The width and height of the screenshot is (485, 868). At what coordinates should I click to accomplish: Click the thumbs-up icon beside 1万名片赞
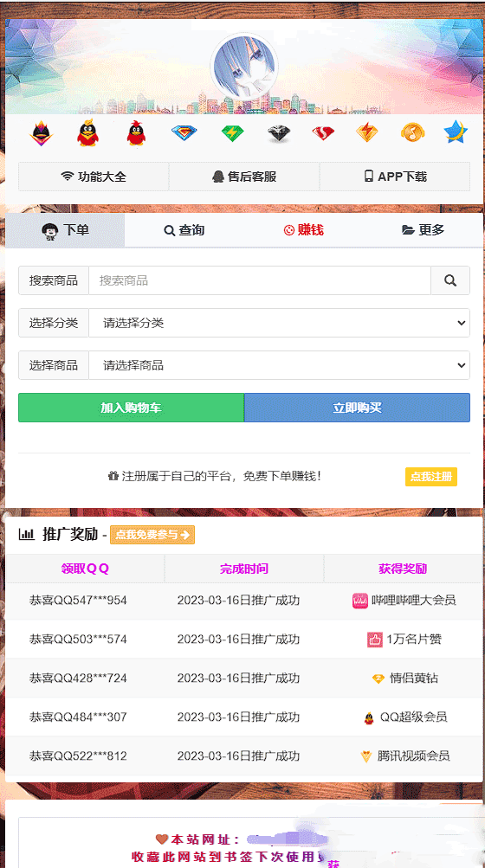[x=375, y=640]
